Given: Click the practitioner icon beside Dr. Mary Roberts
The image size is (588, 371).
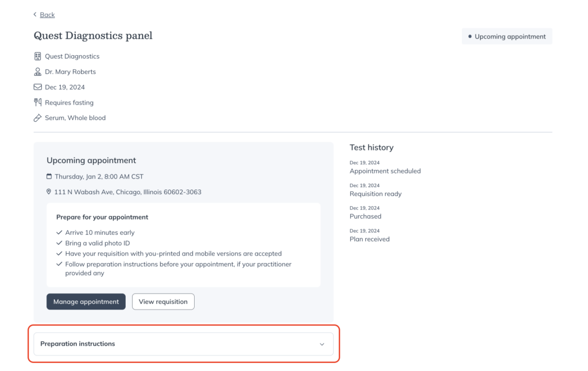Looking at the screenshot, I should click(x=38, y=72).
